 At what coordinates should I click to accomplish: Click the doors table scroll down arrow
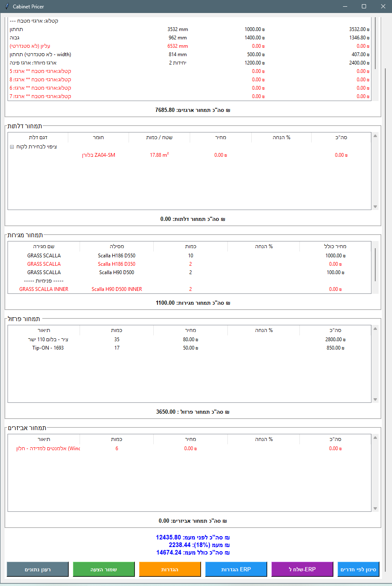click(x=375, y=207)
